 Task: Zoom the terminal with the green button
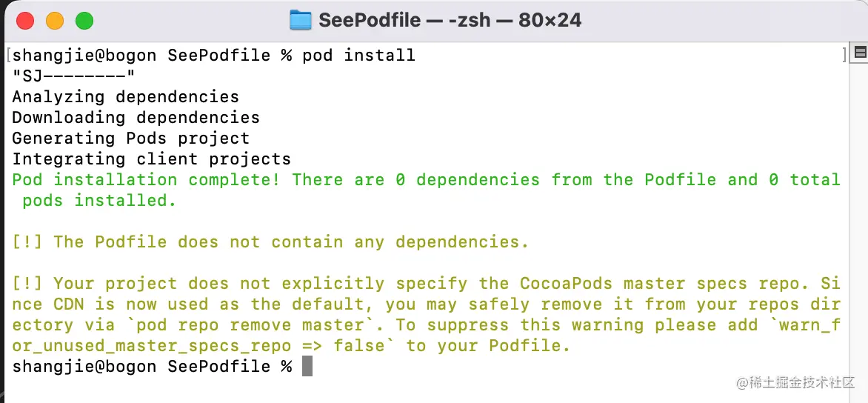coord(84,21)
